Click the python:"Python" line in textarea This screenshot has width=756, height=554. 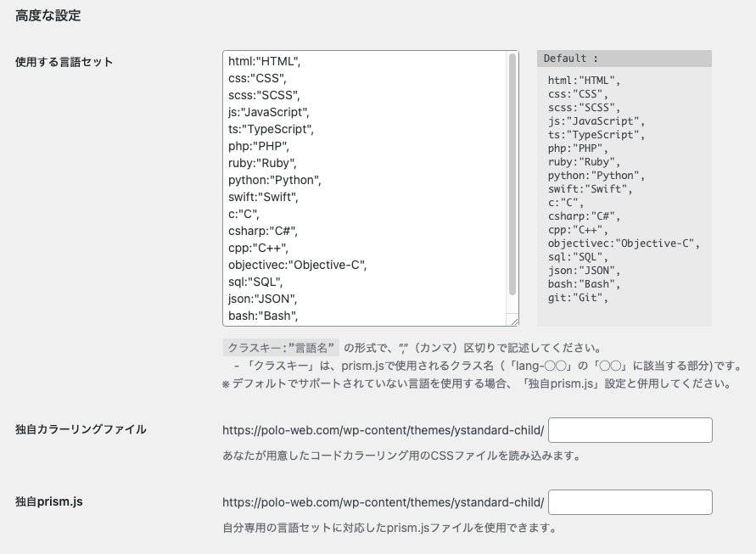point(275,180)
